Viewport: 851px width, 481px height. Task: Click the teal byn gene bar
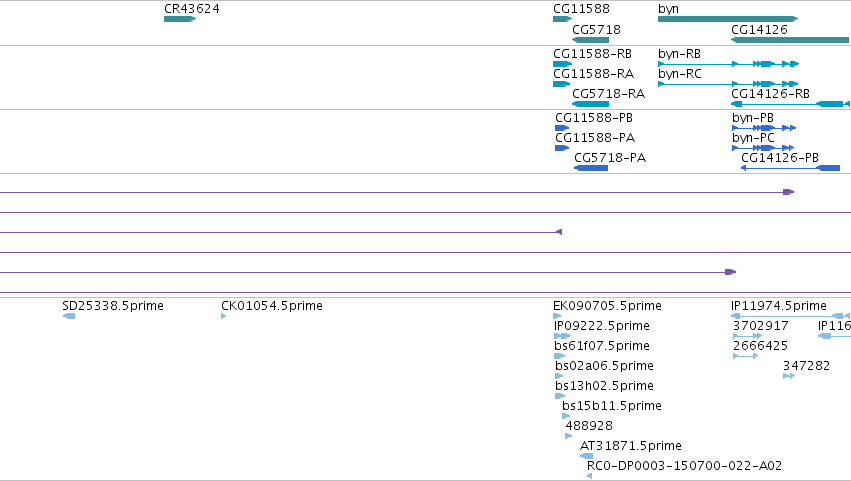[728, 19]
